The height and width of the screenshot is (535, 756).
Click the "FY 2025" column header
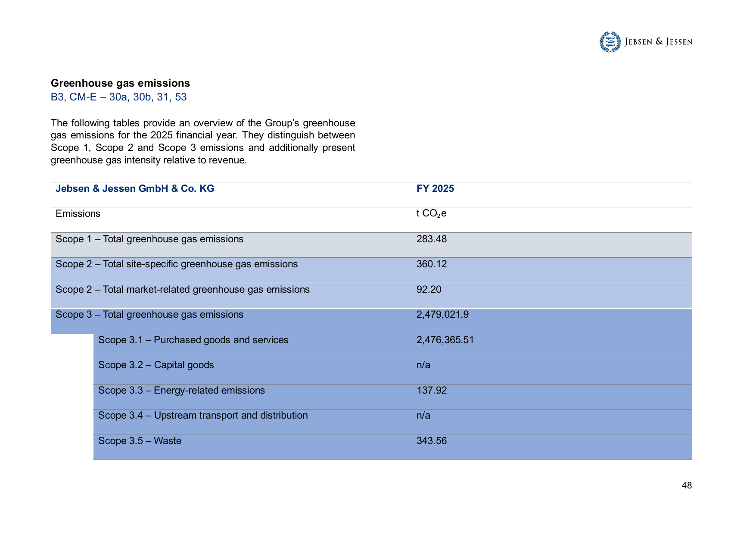coord(435,188)
